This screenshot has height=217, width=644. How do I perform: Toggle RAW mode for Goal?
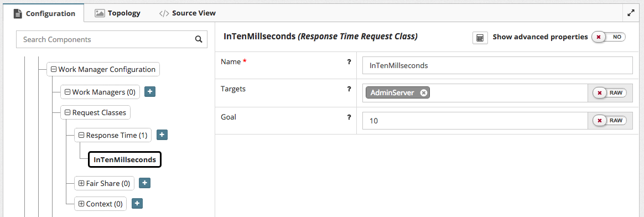coord(610,121)
